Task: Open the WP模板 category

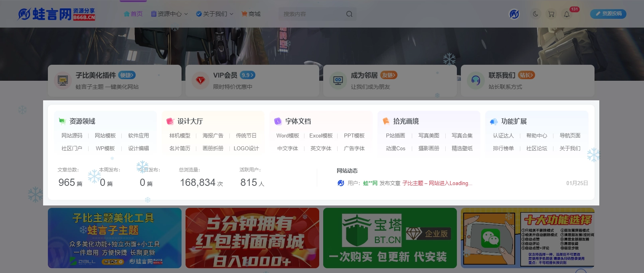Action: (105, 148)
